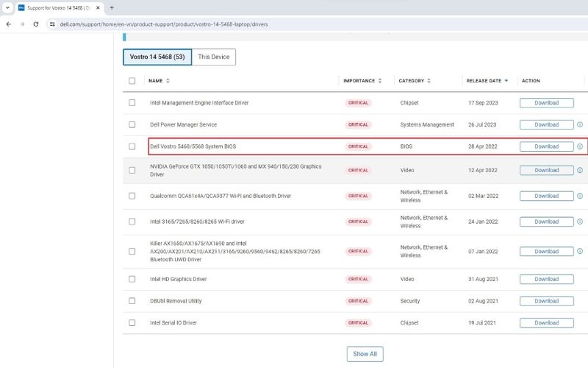The height and width of the screenshot is (368, 588).
Task: Download NVIDIA GeForce Graphics Driver
Action: (546, 170)
